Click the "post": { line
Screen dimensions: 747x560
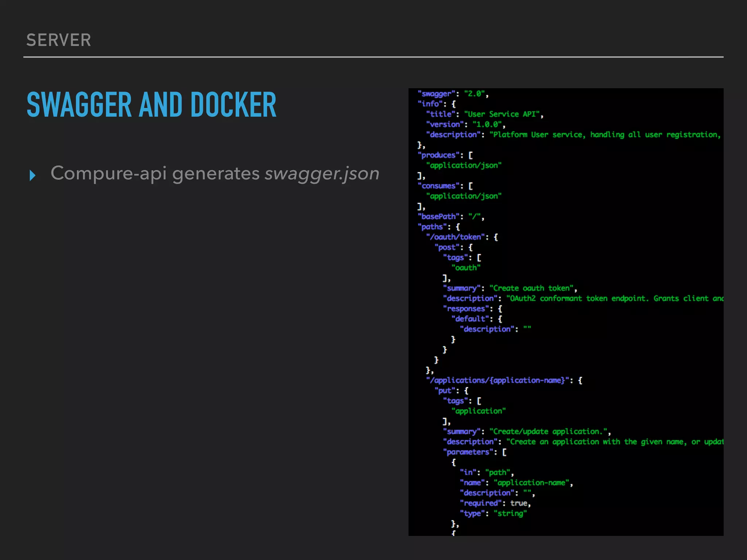(x=454, y=247)
